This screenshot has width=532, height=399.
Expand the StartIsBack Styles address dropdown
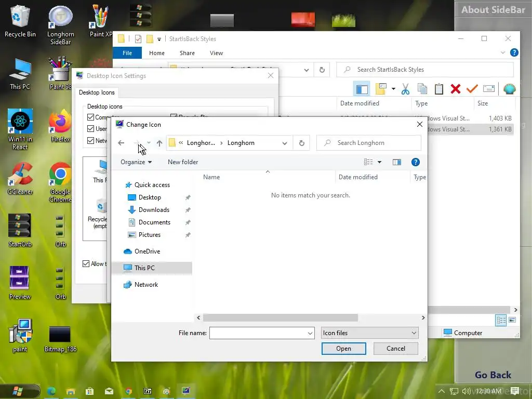point(307,70)
